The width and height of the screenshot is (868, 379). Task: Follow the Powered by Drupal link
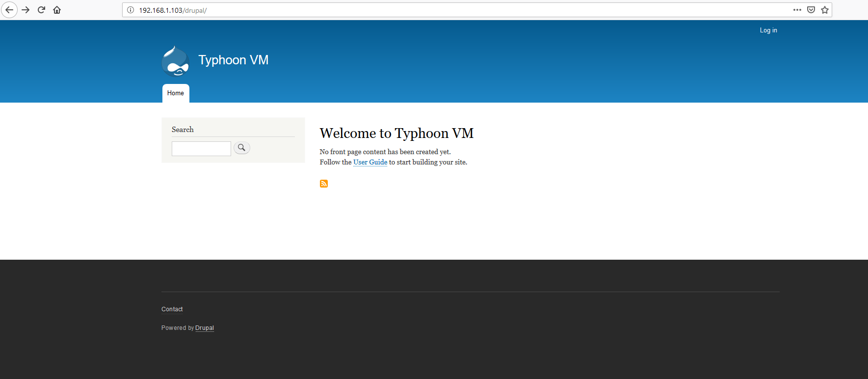click(x=204, y=328)
